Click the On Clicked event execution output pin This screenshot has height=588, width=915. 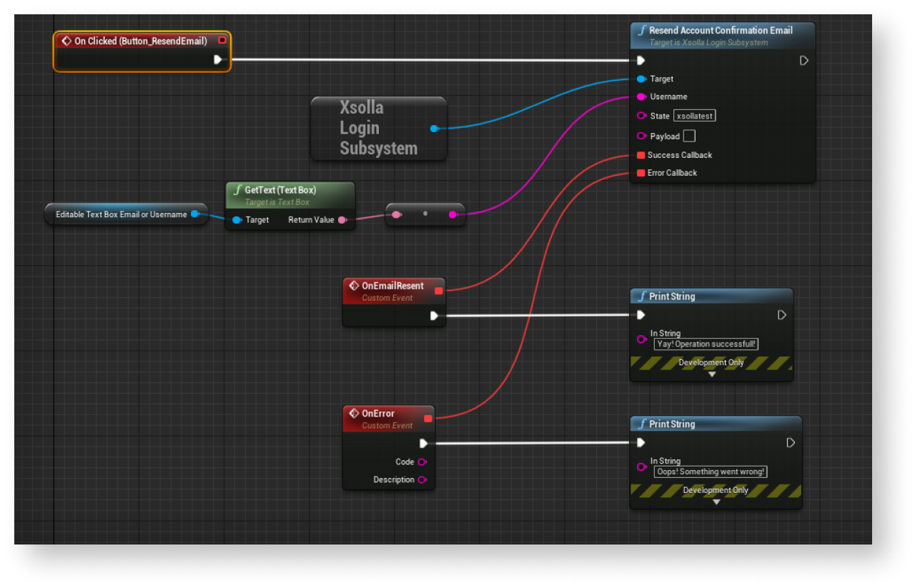point(218,60)
